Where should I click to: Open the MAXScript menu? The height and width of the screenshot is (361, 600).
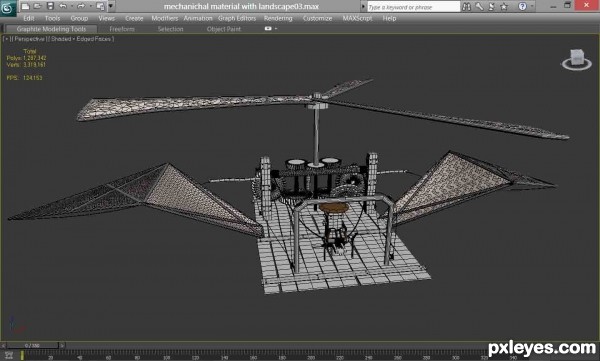point(357,18)
